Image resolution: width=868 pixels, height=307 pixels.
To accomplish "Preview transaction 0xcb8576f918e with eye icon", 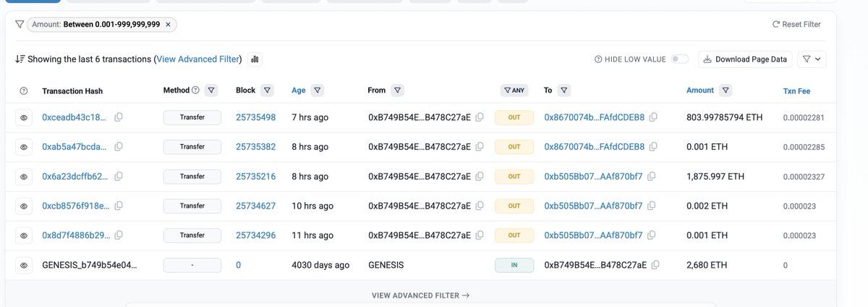I will tap(23, 206).
